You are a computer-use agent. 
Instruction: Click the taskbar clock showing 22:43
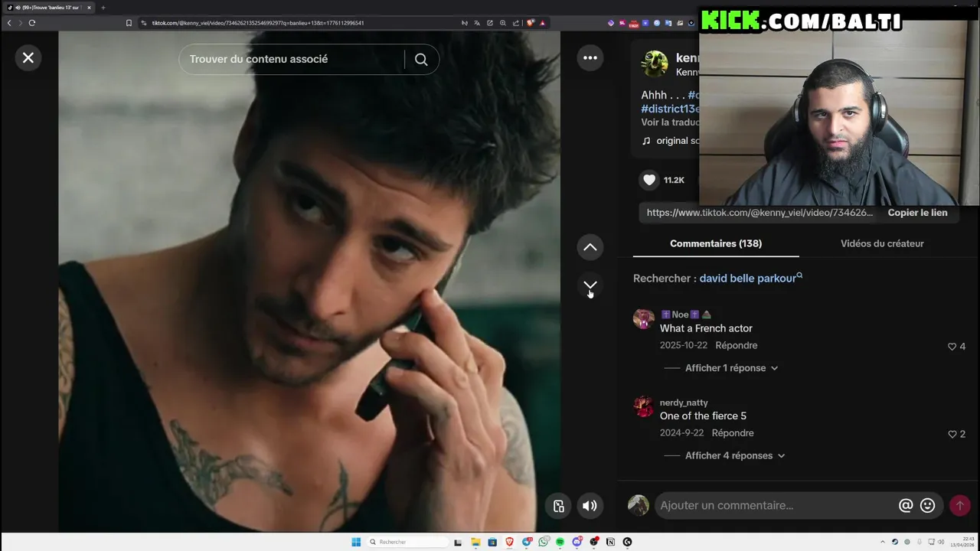(x=962, y=542)
